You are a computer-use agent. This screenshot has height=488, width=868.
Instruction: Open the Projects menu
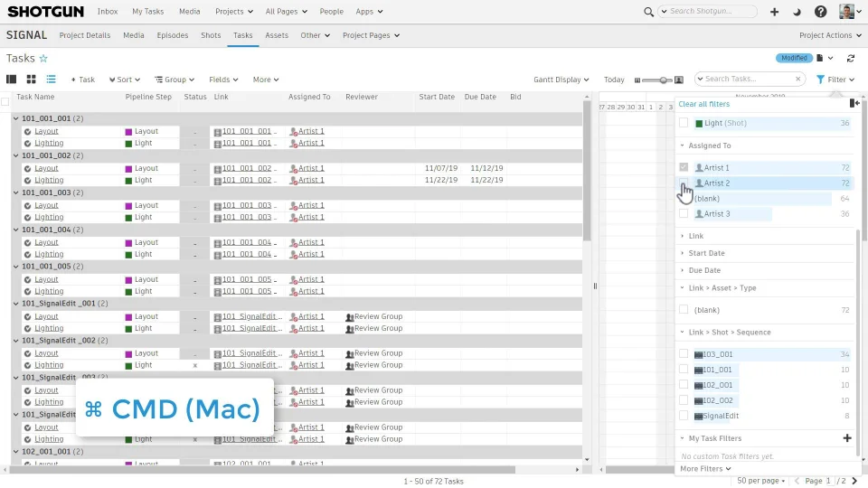(233, 11)
